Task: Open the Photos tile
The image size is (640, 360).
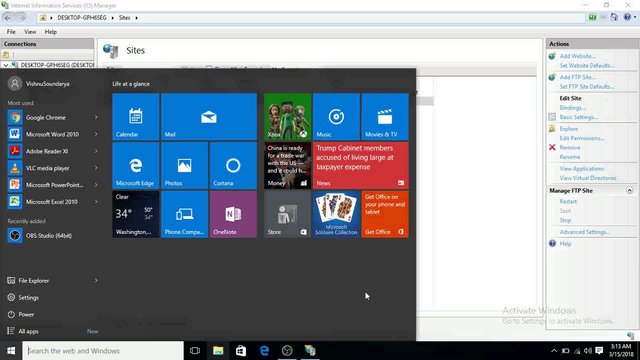Action: pos(184,166)
